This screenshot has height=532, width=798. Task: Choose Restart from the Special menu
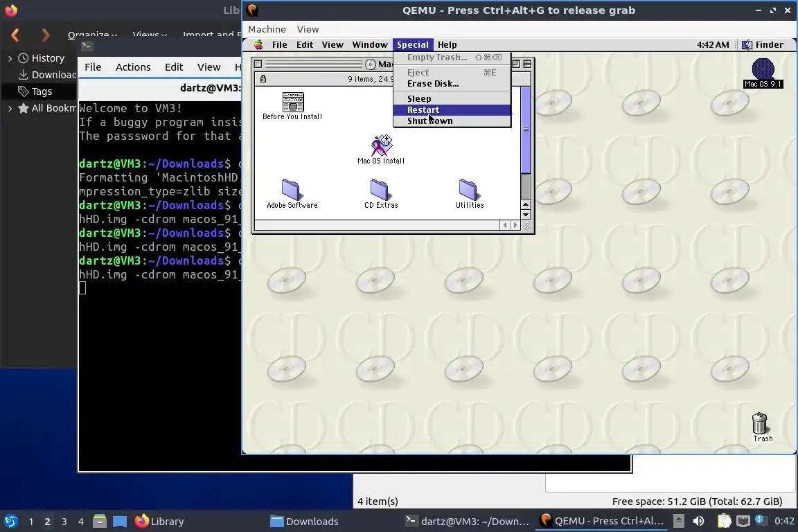[x=452, y=110]
